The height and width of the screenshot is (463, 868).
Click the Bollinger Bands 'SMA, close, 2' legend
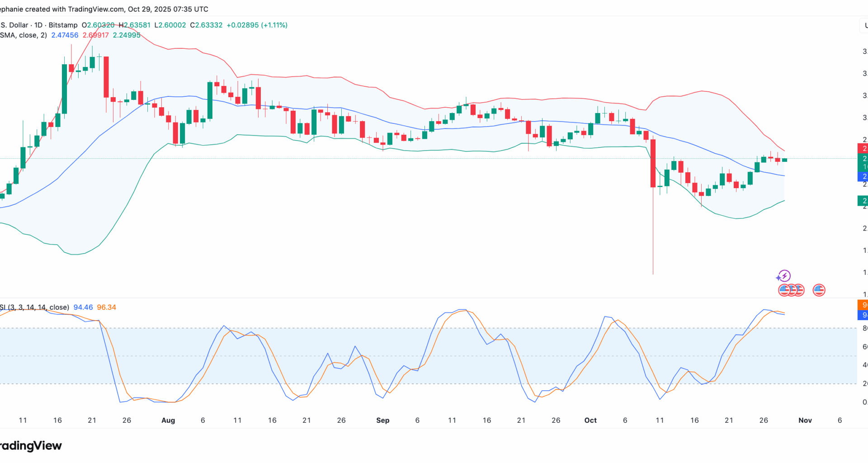pyautogui.click(x=24, y=35)
